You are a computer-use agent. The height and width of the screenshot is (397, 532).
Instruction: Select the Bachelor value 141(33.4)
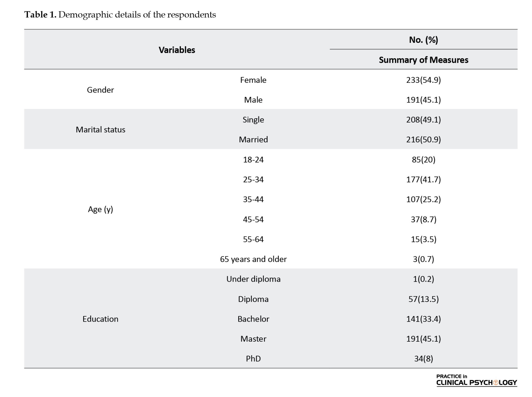point(423,319)
